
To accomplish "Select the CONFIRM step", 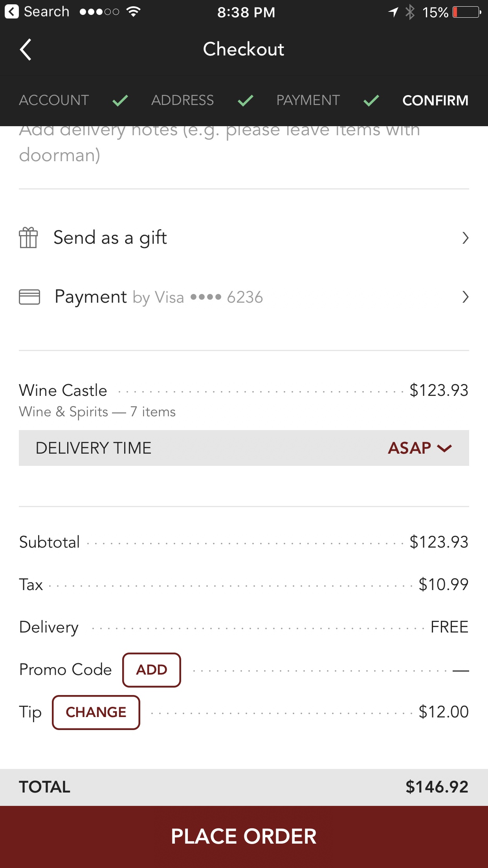I will coord(435,100).
